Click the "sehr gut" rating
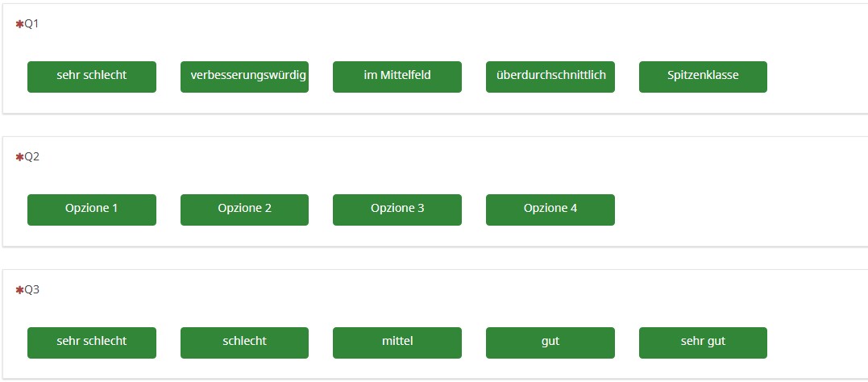Viewport: 868px width, 382px height. [x=703, y=343]
